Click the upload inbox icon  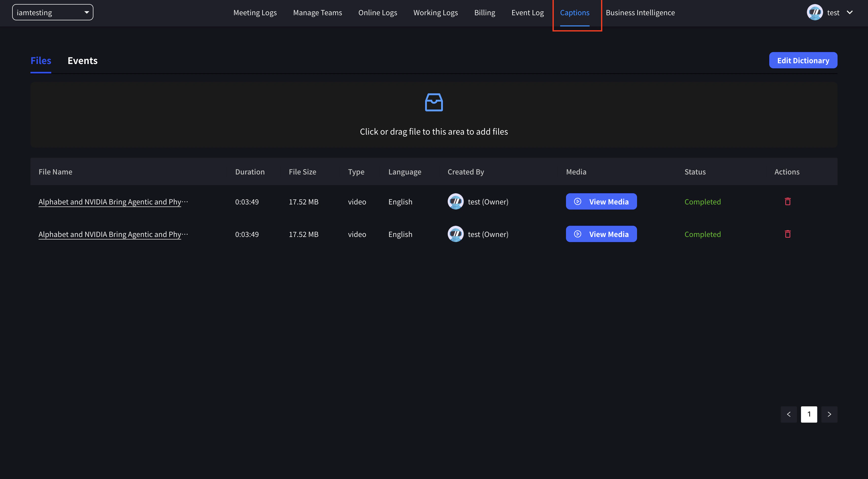tap(434, 102)
